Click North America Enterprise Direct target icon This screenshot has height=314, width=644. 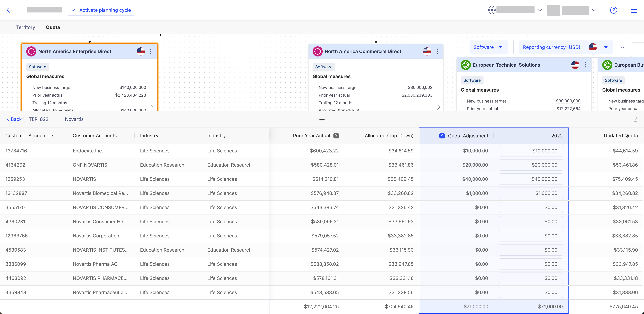tap(31, 51)
